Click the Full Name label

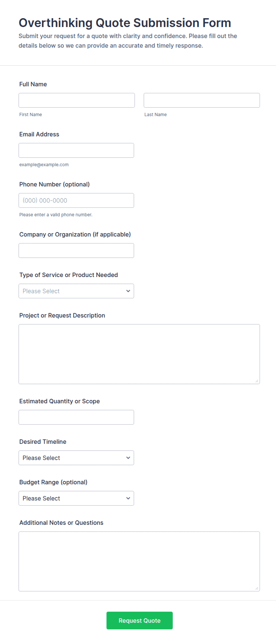tap(33, 84)
